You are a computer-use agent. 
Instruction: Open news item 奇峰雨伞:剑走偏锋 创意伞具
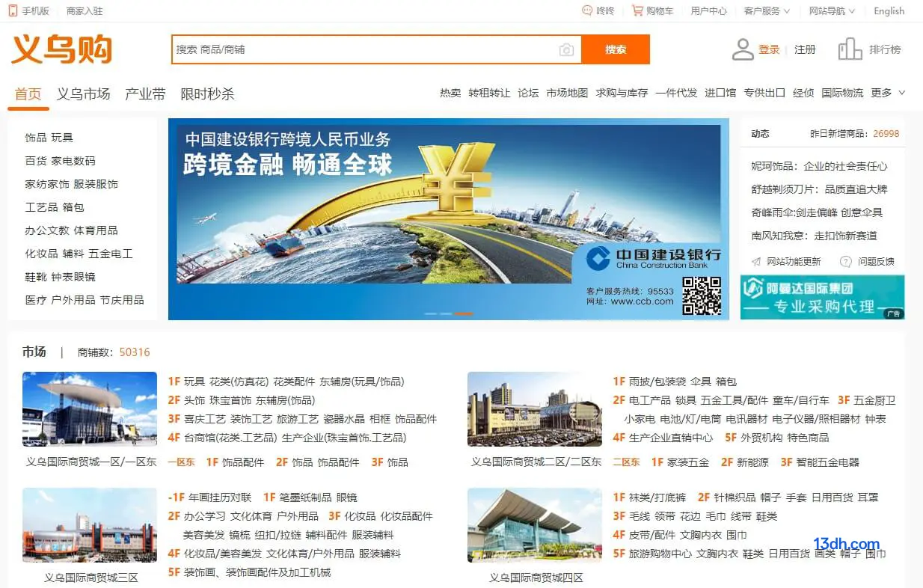click(817, 212)
